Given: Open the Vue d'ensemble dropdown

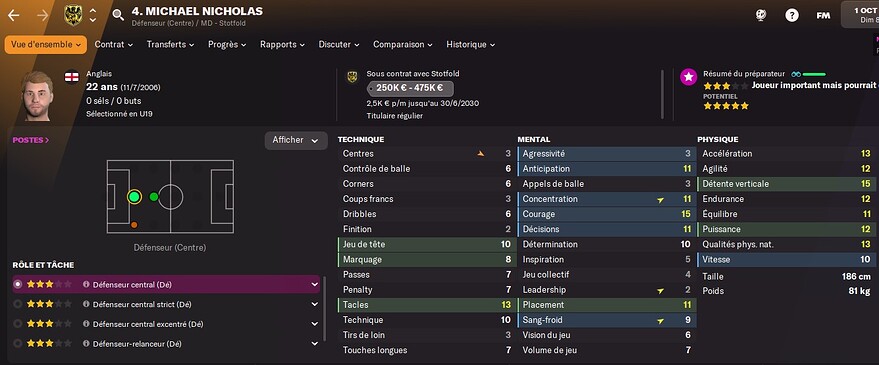Looking at the screenshot, I should pyautogui.click(x=45, y=44).
